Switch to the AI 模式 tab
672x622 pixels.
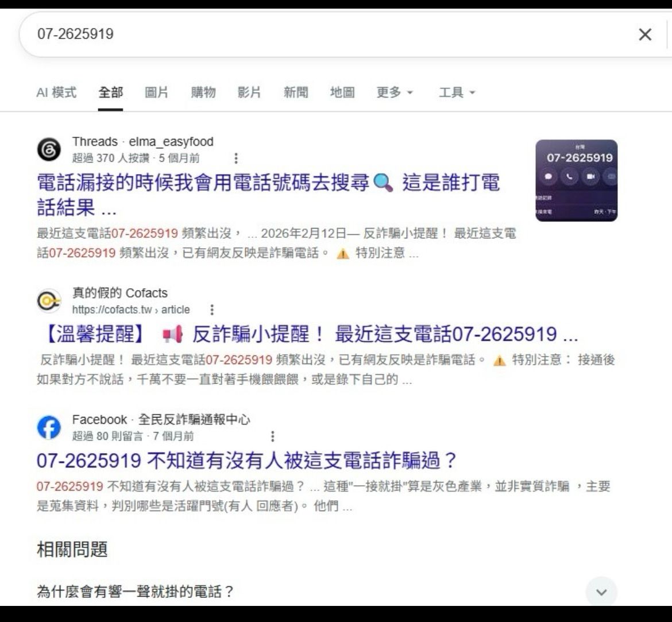[56, 92]
